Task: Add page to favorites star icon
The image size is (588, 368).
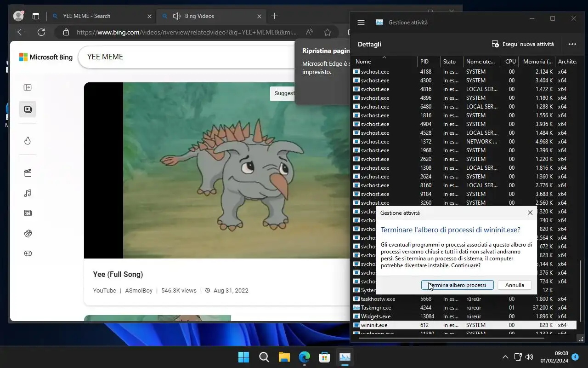Action: 328,32
